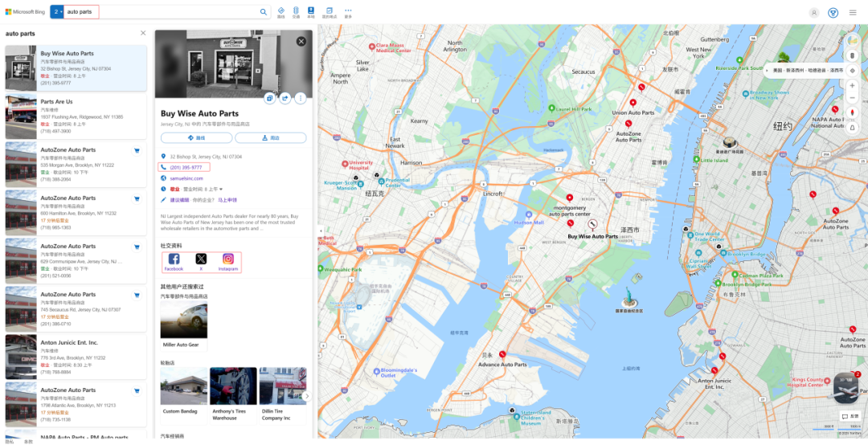Click cart icon for AutoZone 600 Hamilton Ave
Screen dimensions: 868x445
click(136, 198)
